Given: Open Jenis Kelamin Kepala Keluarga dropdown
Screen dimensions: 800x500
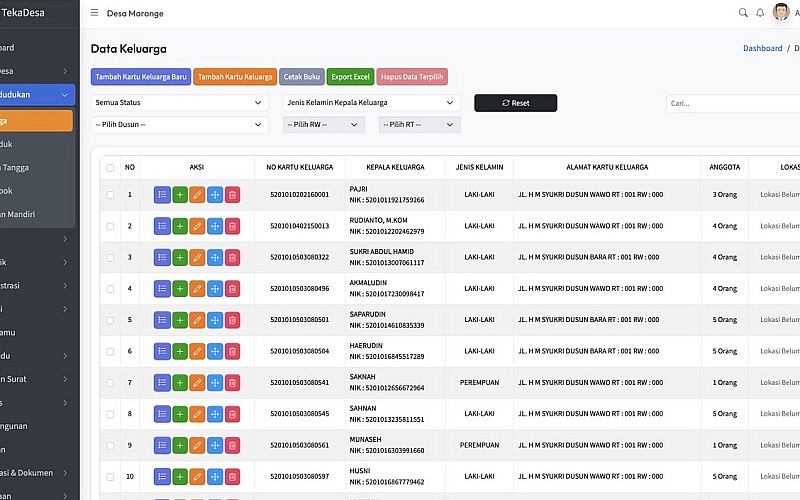Looking at the screenshot, I should pyautogui.click(x=371, y=103).
